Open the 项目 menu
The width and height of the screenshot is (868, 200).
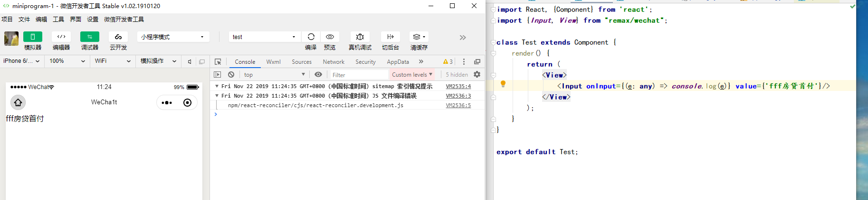(x=7, y=19)
